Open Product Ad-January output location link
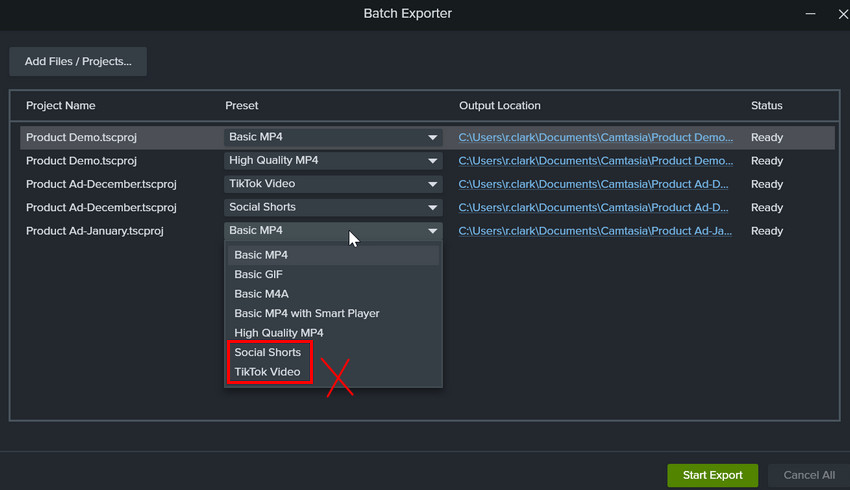This screenshot has width=850, height=490. (595, 230)
